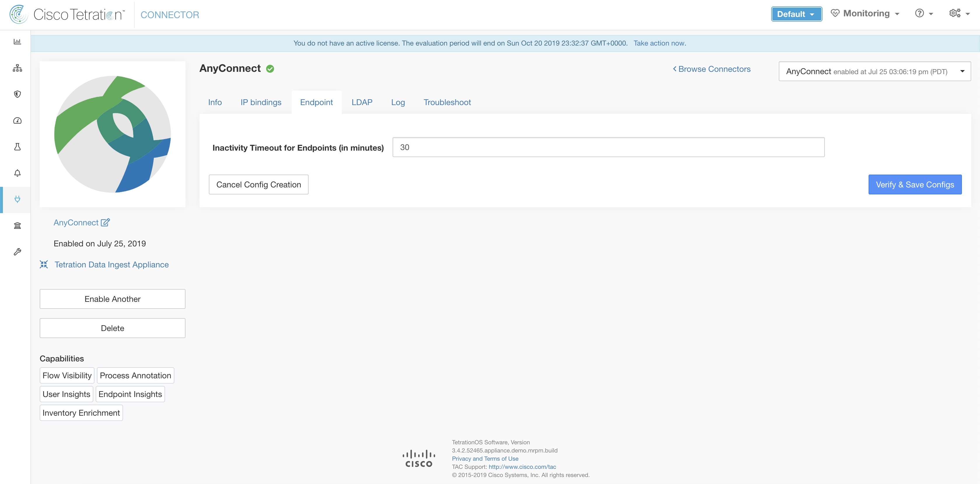Viewport: 980px width, 484px height.
Task: Select the Endpoint tab
Action: coord(316,102)
